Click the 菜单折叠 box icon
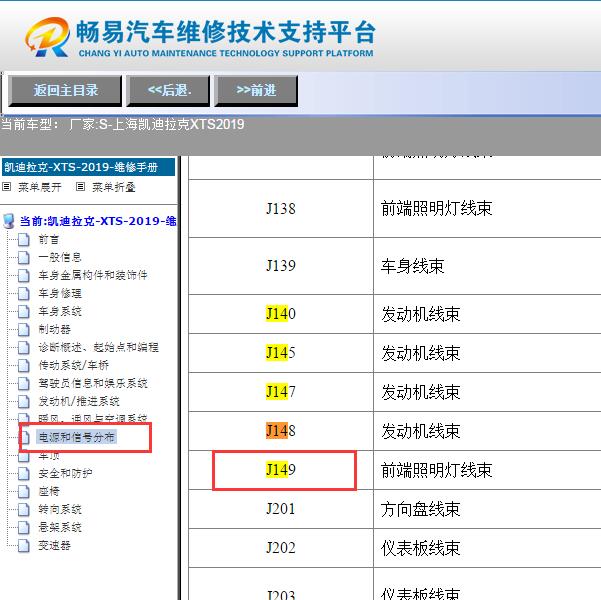The width and height of the screenshot is (601, 600). pos(80,187)
